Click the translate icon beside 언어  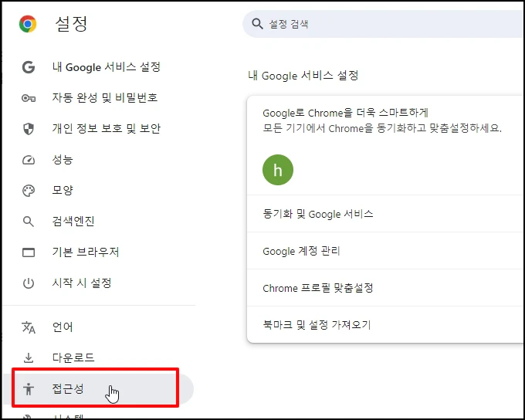coord(29,327)
